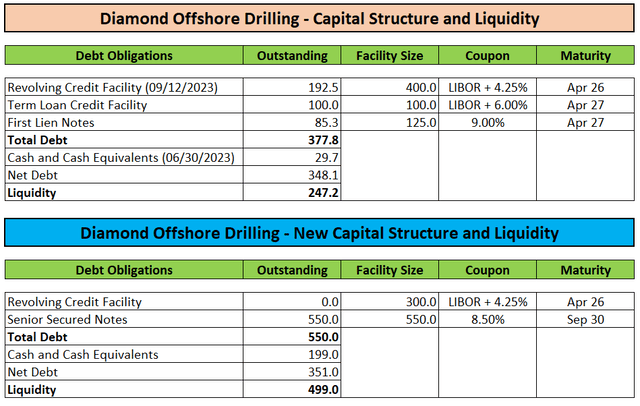Click Term Loan outstanding value 100.0
The image size is (640, 406).
[323, 105]
